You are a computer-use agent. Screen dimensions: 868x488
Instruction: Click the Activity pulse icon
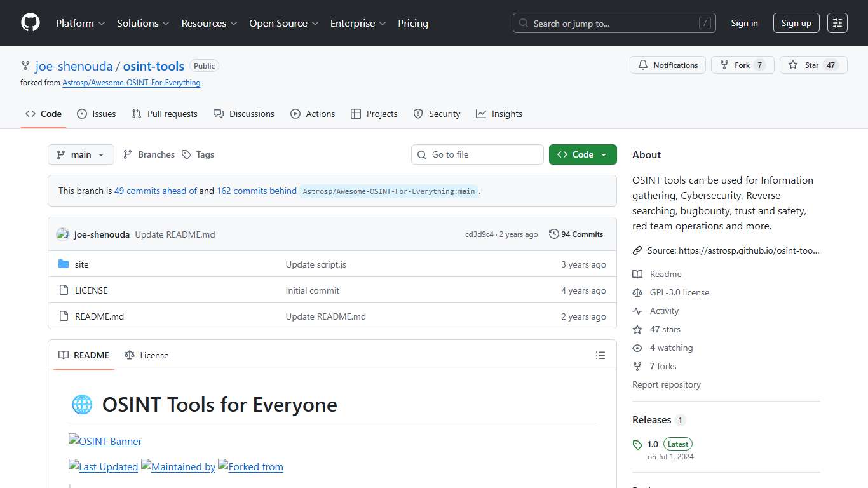pyautogui.click(x=637, y=311)
